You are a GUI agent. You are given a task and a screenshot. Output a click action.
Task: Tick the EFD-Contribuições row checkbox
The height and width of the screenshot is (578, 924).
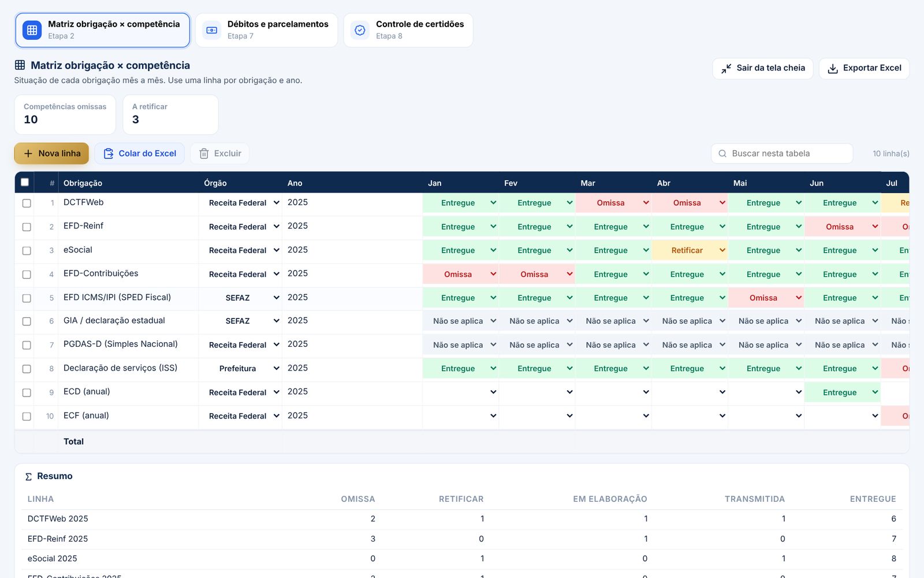pos(27,275)
